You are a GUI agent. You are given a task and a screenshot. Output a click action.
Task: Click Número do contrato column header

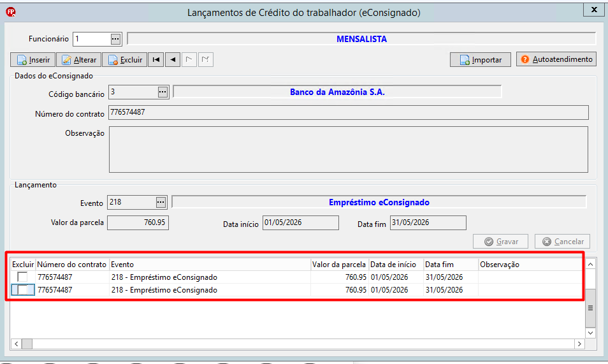coord(72,265)
